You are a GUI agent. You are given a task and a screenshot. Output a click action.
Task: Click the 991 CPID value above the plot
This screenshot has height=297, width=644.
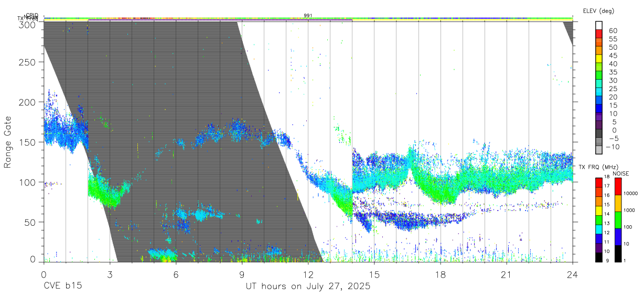point(308,16)
